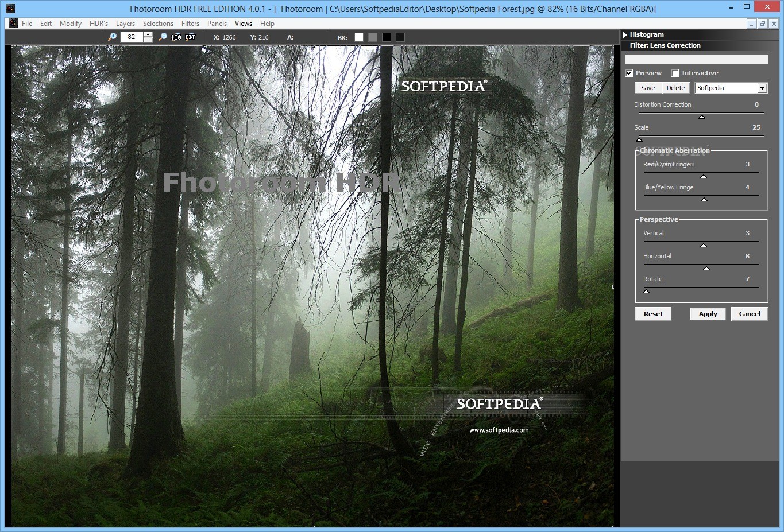Click the Scale value 25
Image resolution: width=784 pixels, height=532 pixels.
click(x=756, y=127)
